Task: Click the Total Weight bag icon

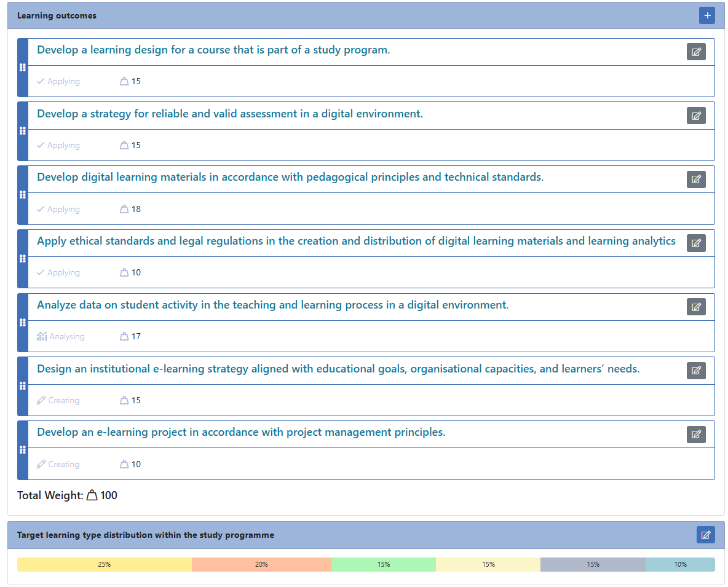Action: [92, 495]
